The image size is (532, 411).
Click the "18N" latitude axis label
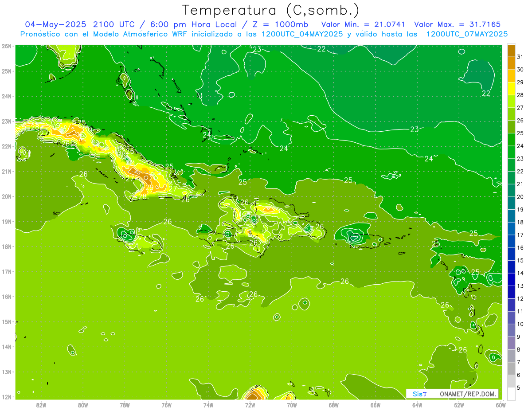[7, 247]
